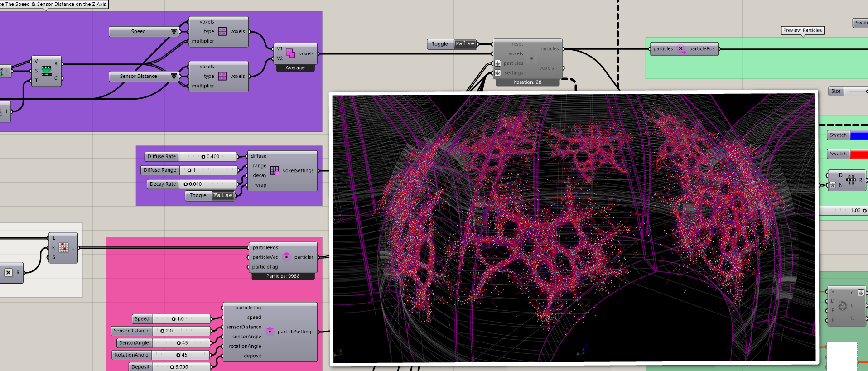Click the deconstruct particles icon in Preview Particles
This screenshot has width=868, height=371.
pos(681,49)
